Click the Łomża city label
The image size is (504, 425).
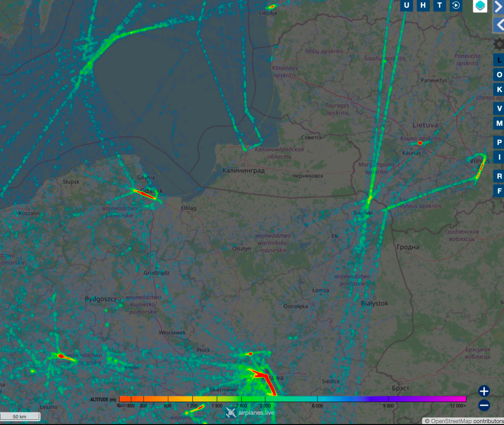point(320,290)
